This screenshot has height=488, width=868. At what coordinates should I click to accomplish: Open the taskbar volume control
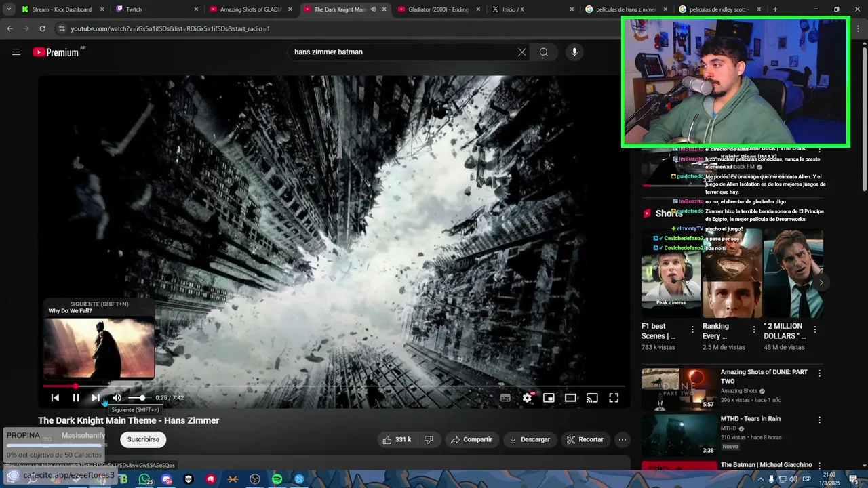pyautogui.click(x=793, y=479)
